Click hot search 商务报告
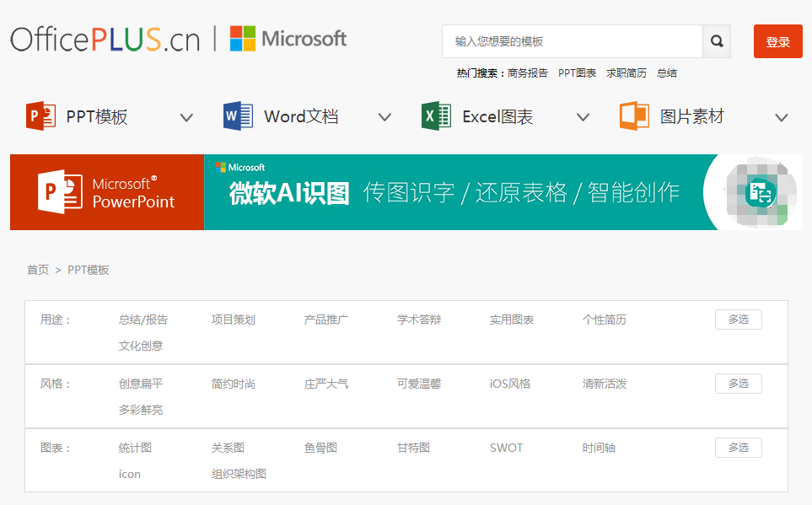This screenshot has width=812, height=505. (x=528, y=73)
